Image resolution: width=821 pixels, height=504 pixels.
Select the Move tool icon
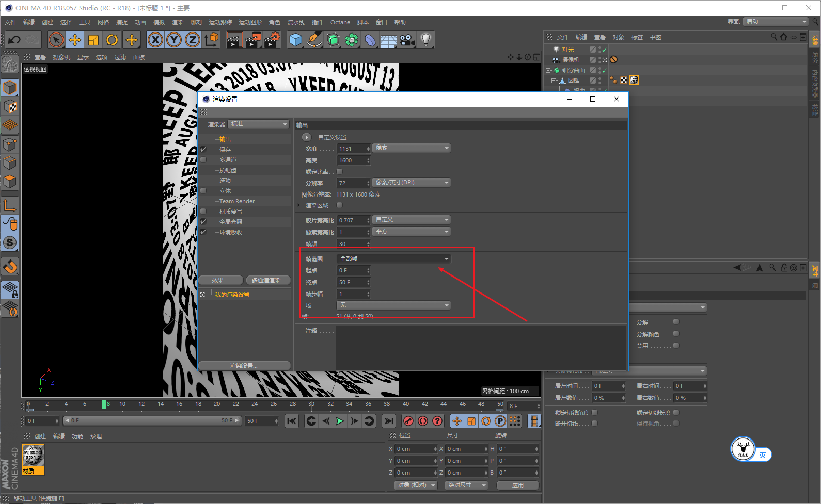click(75, 40)
